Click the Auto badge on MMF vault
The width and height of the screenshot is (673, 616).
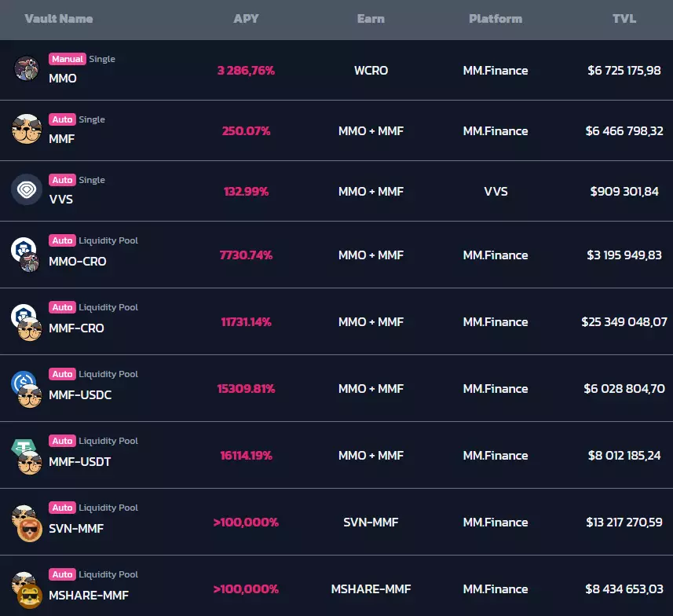(x=62, y=119)
